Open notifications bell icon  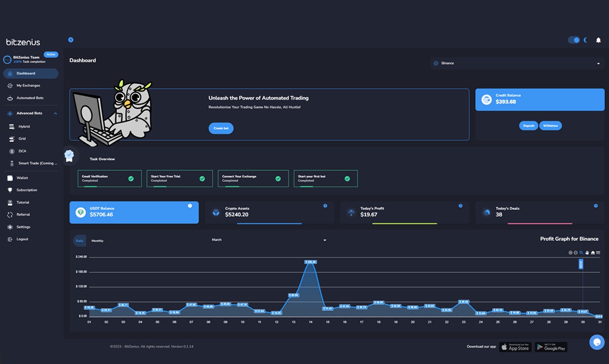click(598, 40)
